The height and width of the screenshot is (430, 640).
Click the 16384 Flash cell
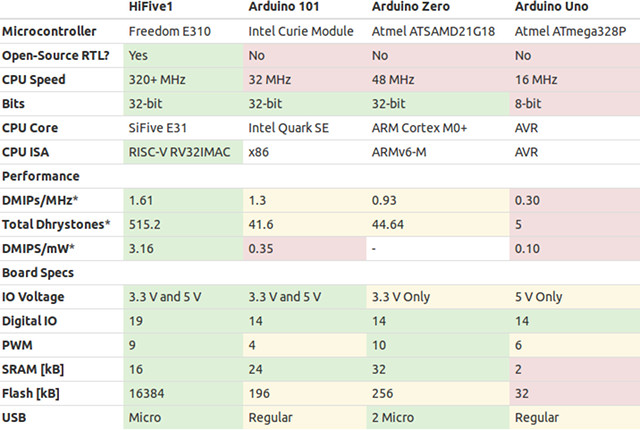pyautogui.click(x=183, y=393)
